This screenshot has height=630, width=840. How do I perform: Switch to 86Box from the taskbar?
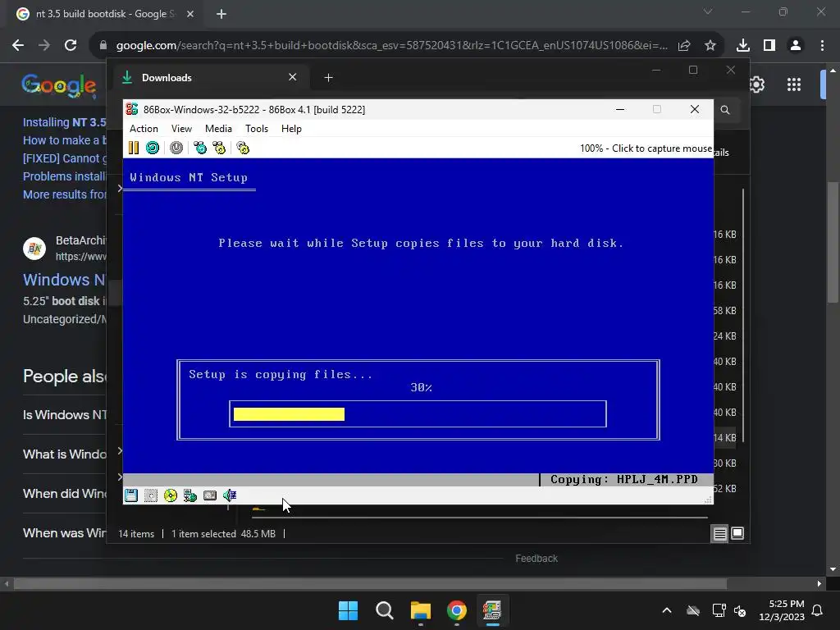tap(492, 610)
